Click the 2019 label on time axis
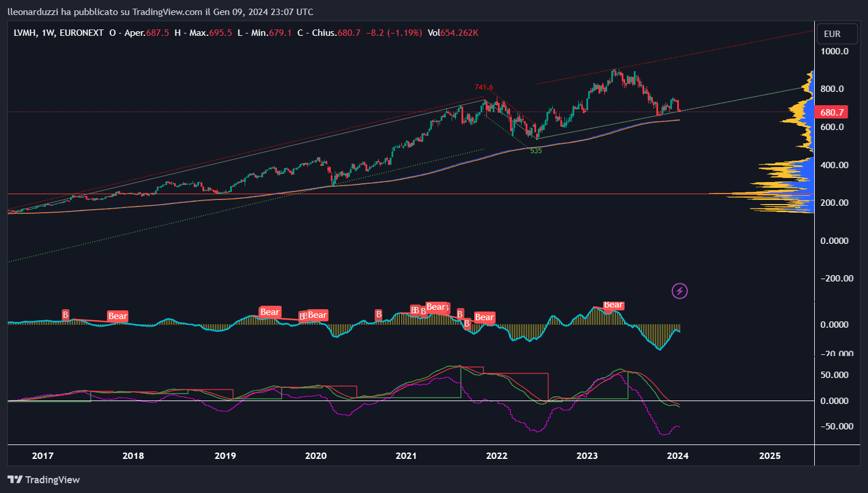Viewport: 868px width, 493px height. pos(225,455)
